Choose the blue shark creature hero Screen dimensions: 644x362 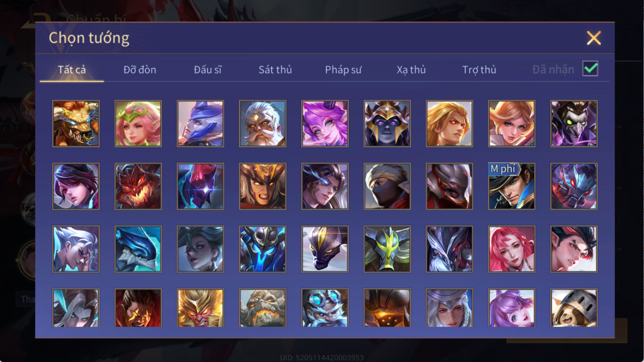pyautogui.click(x=138, y=249)
